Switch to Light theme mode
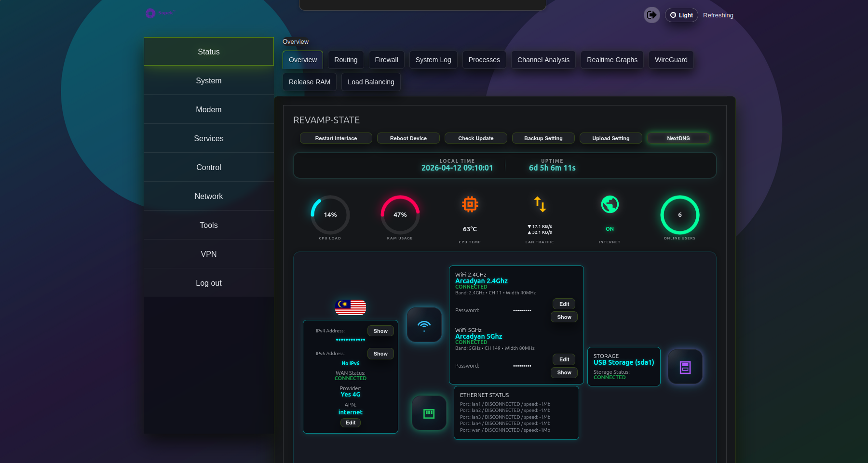The height and width of the screenshot is (463, 868). [x=681, y=15]
